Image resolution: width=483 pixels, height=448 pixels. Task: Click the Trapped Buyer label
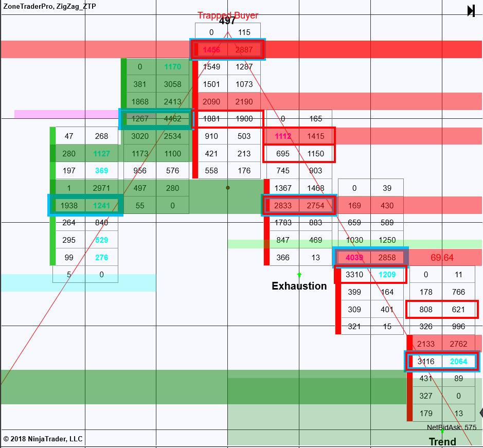[x=228, y=15]
